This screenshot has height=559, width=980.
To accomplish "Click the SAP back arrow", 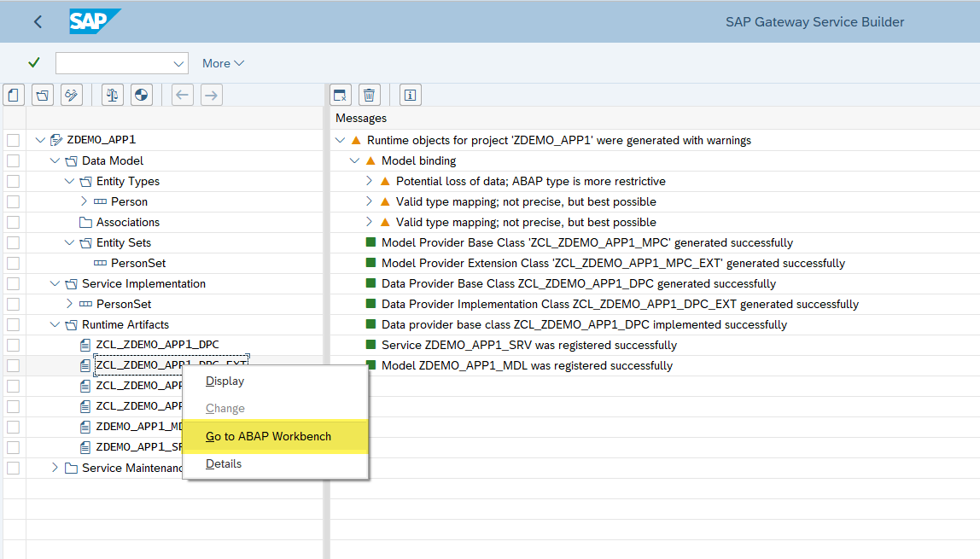I will coord(38,22).
